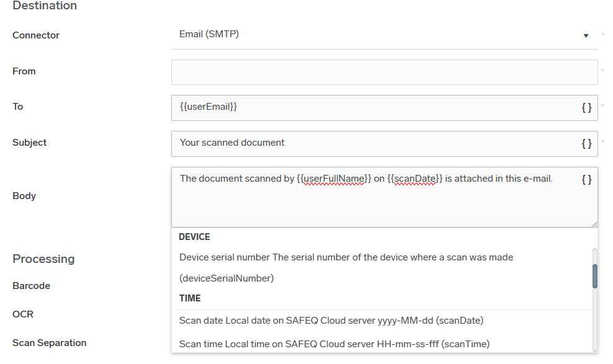
Task: Click the Scan Separation label
Action: pos(49,343)
